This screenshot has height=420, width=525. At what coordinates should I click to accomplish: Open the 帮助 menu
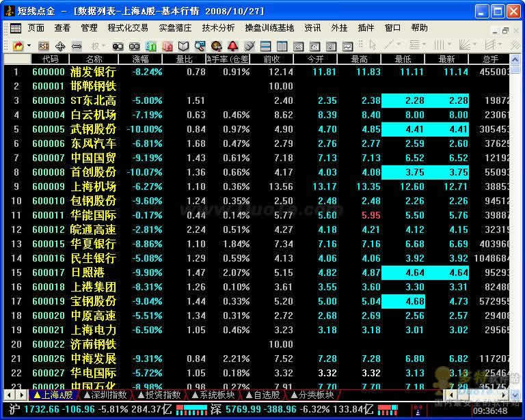pos(419,28)
